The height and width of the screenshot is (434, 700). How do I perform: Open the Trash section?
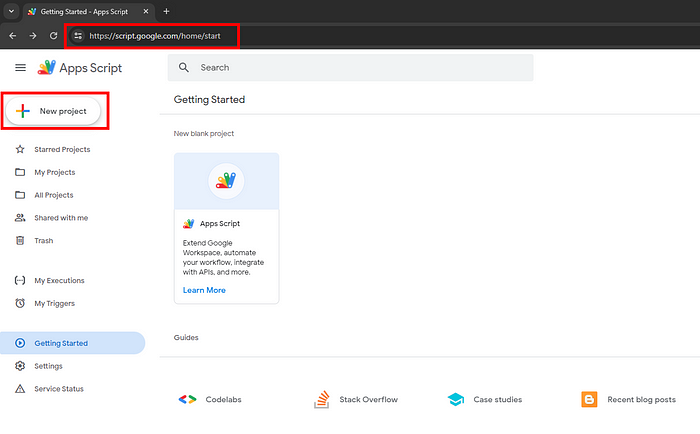44,241
